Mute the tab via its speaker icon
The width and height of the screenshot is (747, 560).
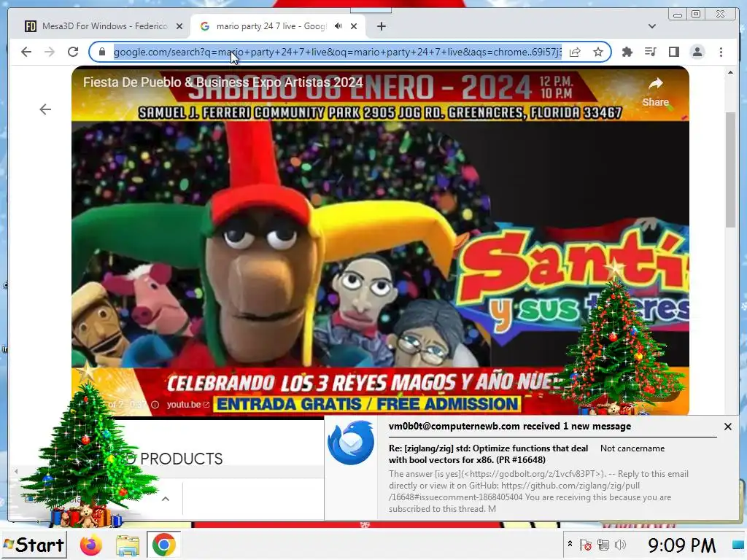[338, 26]
